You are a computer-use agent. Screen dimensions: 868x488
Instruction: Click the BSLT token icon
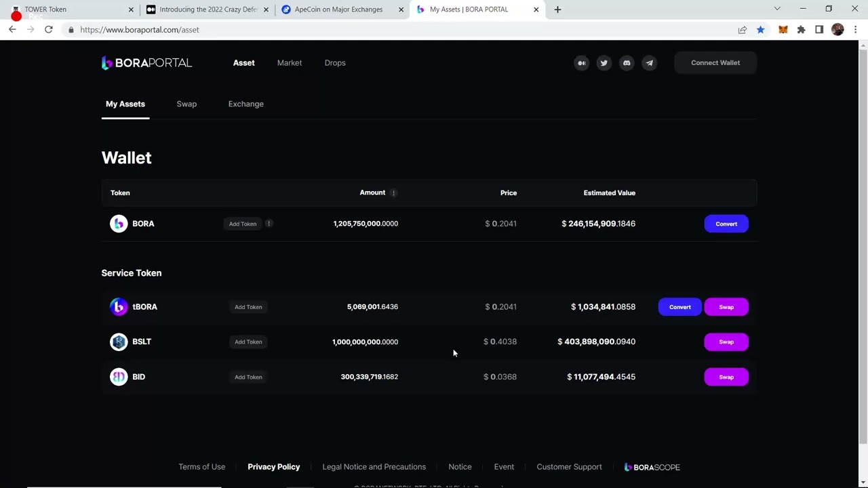pyautogui.click(x=119, y=342)
